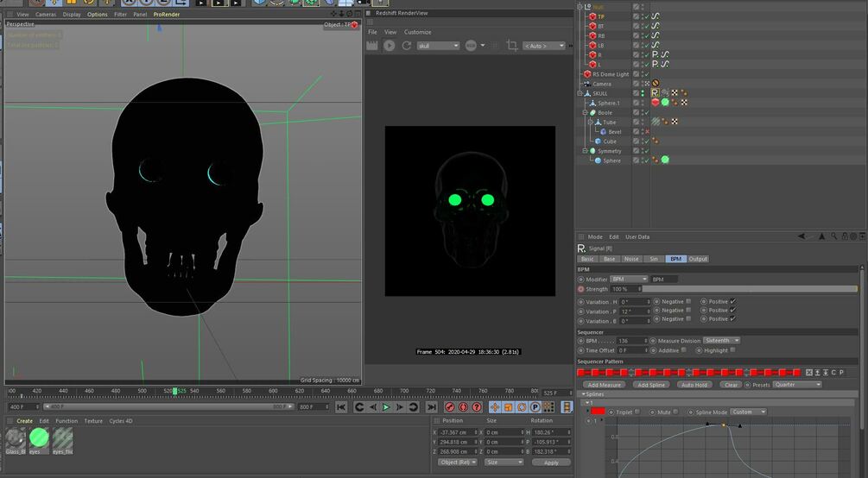Enable Negative checkbox for Variation P
868x478 pixels.
pyautogui.click(x=688, y=311)
